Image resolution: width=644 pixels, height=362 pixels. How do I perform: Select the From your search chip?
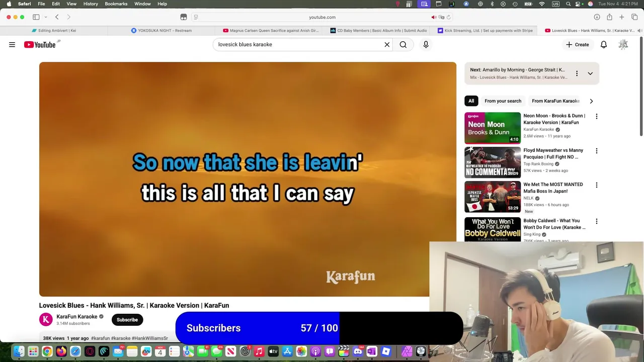coord(503,101)
